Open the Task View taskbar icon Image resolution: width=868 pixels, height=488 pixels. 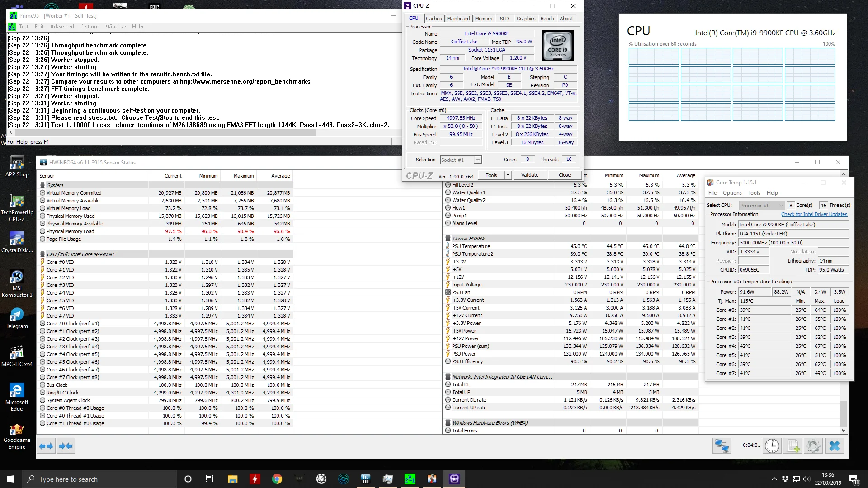[210, 479]
